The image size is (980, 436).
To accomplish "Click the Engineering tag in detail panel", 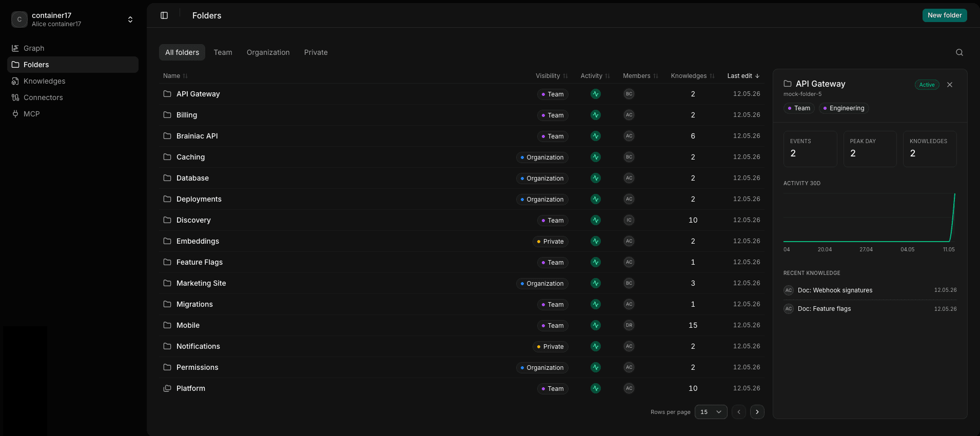I will point(844,108).
